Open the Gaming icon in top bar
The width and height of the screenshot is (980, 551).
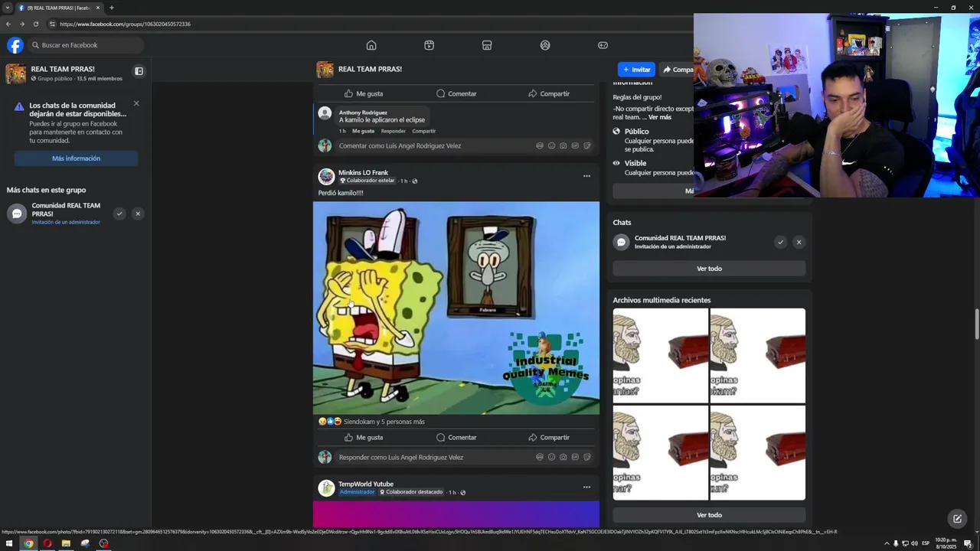[603, 45]
